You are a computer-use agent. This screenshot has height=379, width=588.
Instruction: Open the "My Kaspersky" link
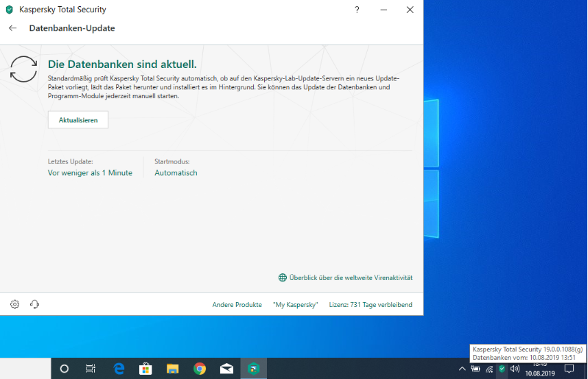coord(296,305)
